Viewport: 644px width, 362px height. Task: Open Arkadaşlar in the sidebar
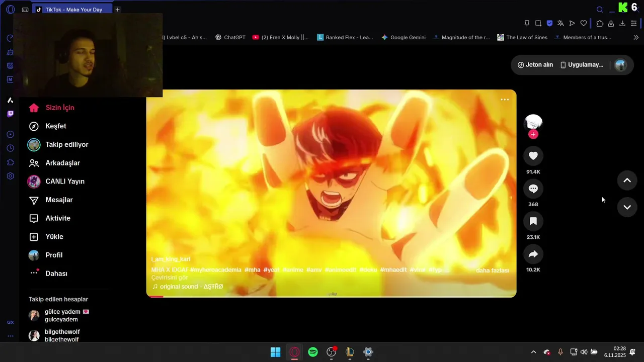pyautogui.click(x=54, y=163)
